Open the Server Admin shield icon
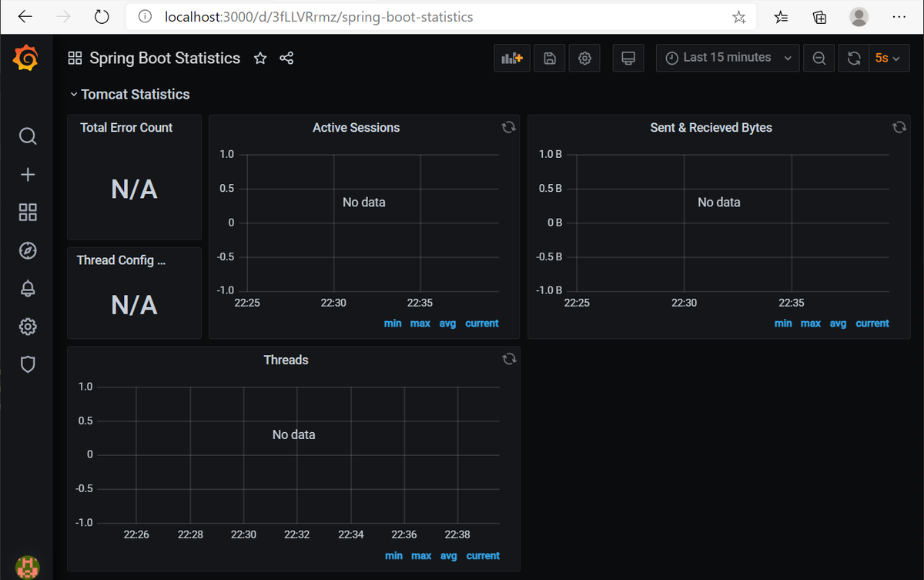 (28, 364)
